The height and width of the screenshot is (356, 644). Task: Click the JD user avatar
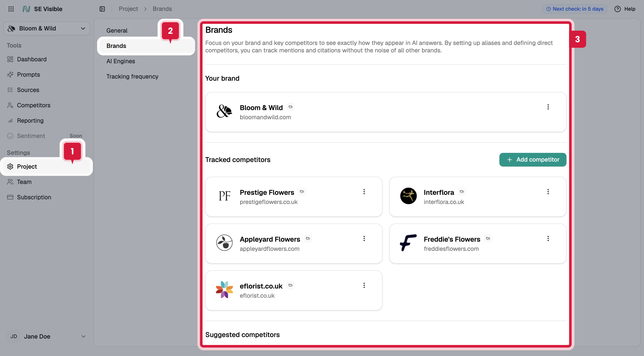click(x=13, y=336)
